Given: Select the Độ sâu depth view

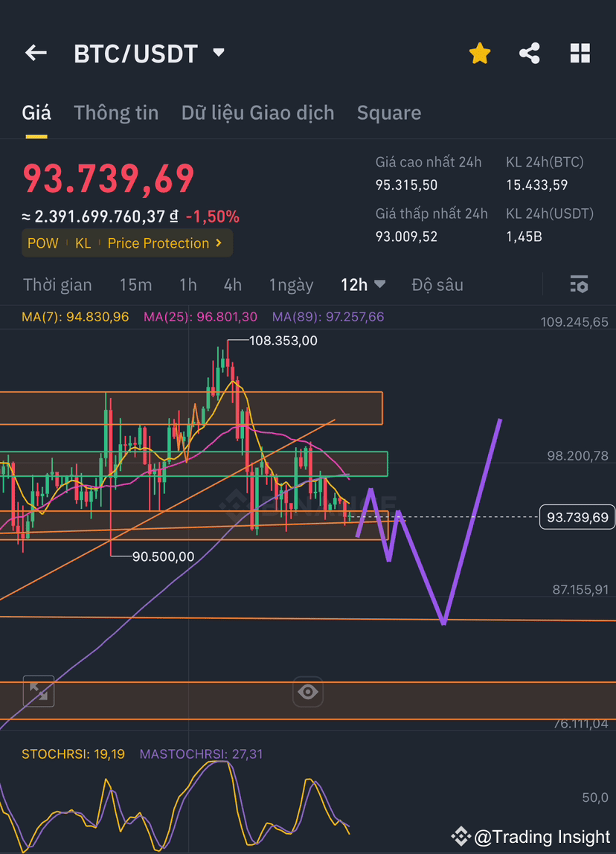Looking at the screenshot, I should (x=437, y=284).
